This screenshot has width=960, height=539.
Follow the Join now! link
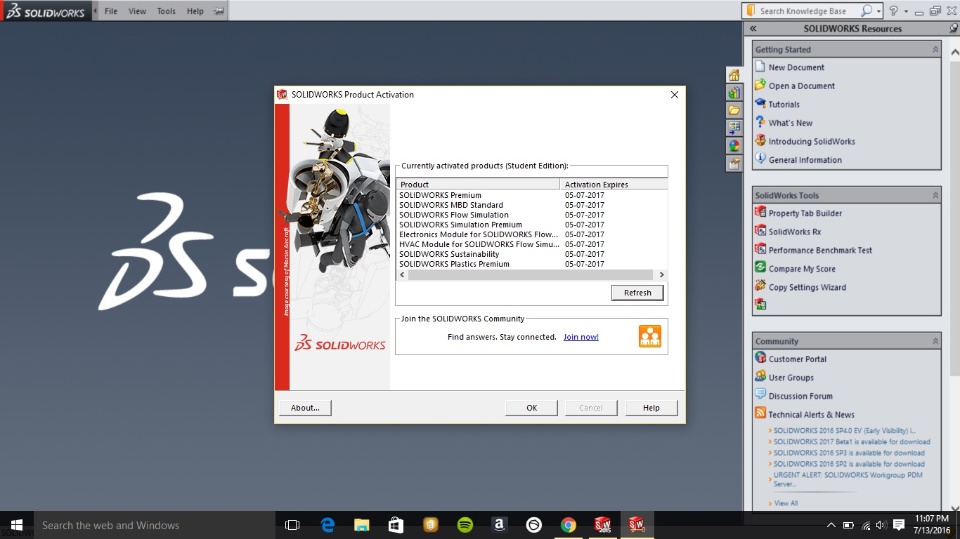point(581,337)
